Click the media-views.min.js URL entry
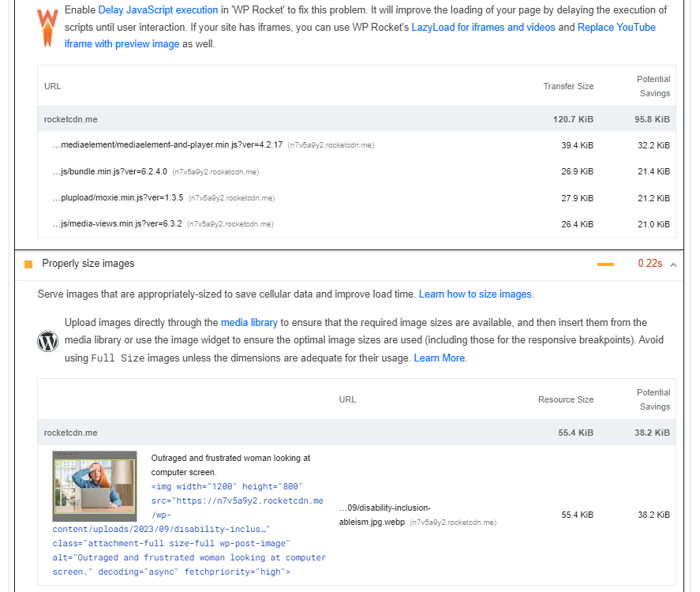Screen dimensions: 700x592 (118, 224)
